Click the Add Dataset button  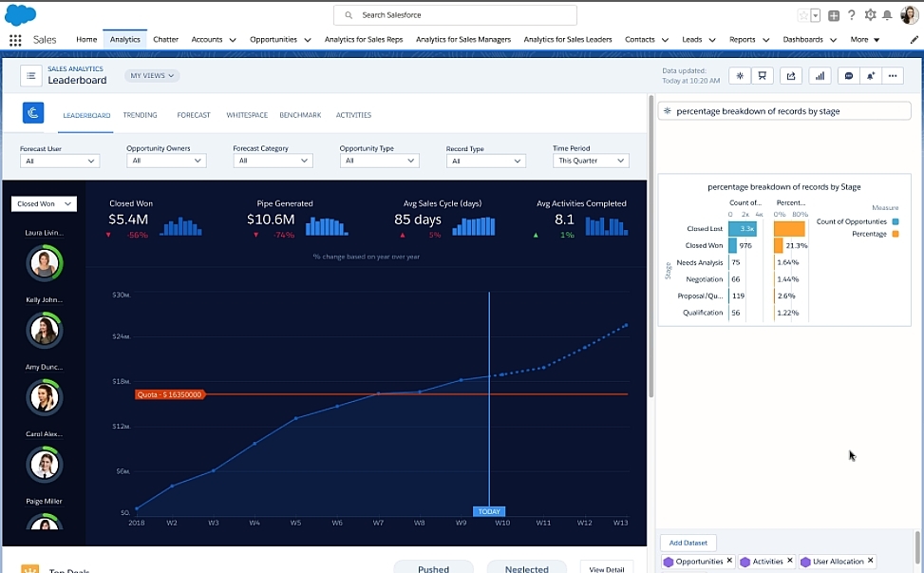tap(688, 543)
